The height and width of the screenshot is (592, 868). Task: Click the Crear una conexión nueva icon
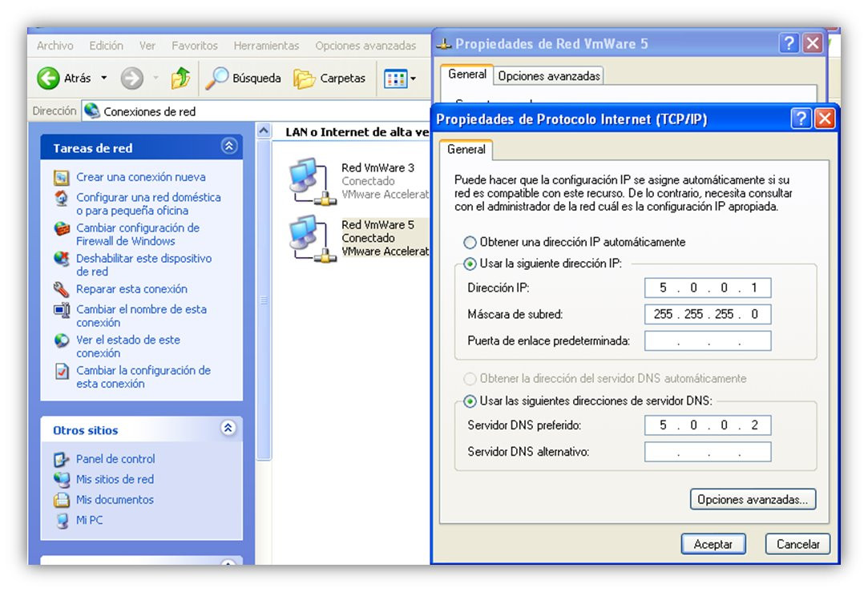(x=62, y=178)
